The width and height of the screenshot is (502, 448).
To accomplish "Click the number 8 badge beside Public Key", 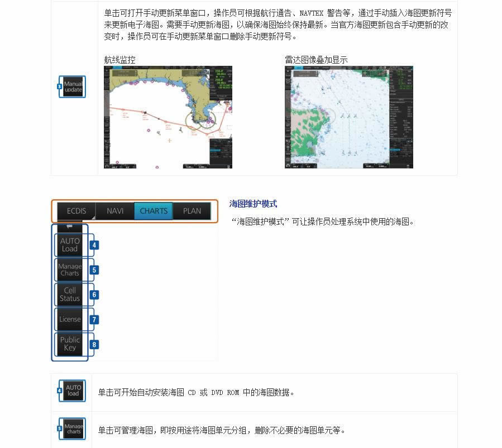I will 94,345.
